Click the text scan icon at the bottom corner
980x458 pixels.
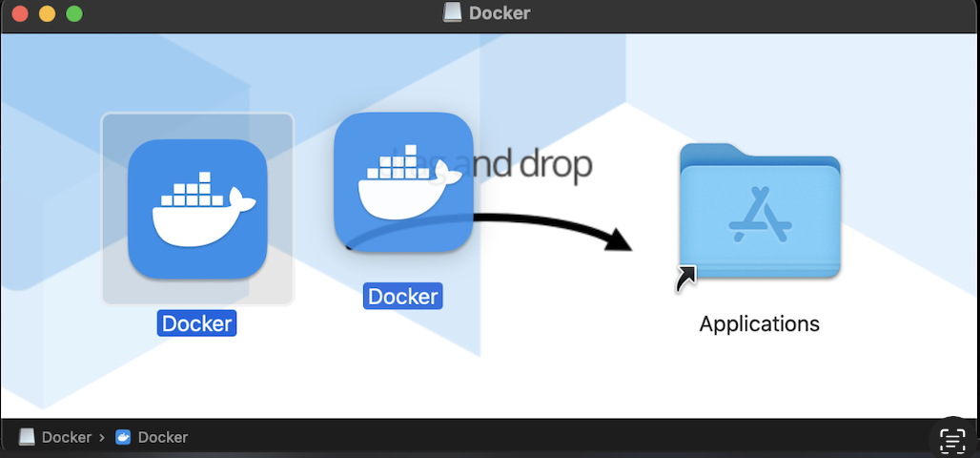952,440
